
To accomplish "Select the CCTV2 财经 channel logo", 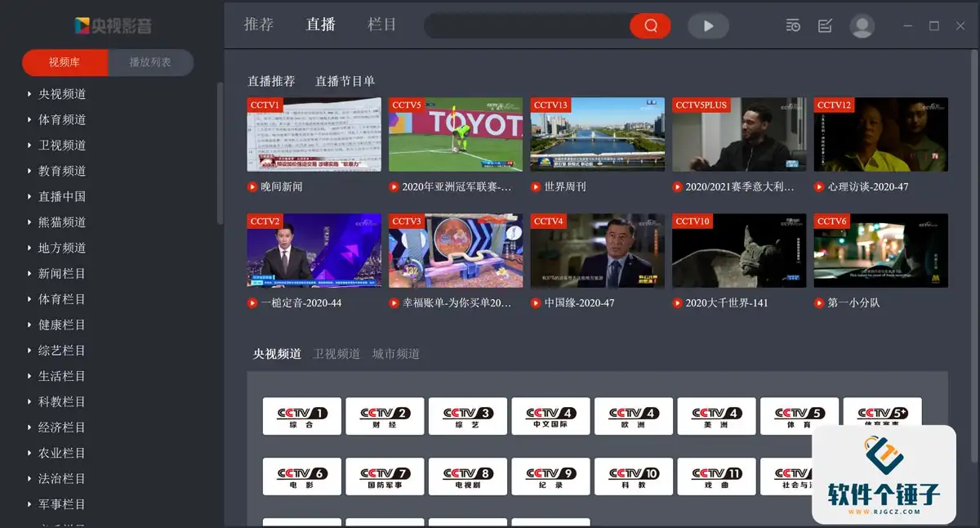I will pyautogui.click(x=385, y=416).
